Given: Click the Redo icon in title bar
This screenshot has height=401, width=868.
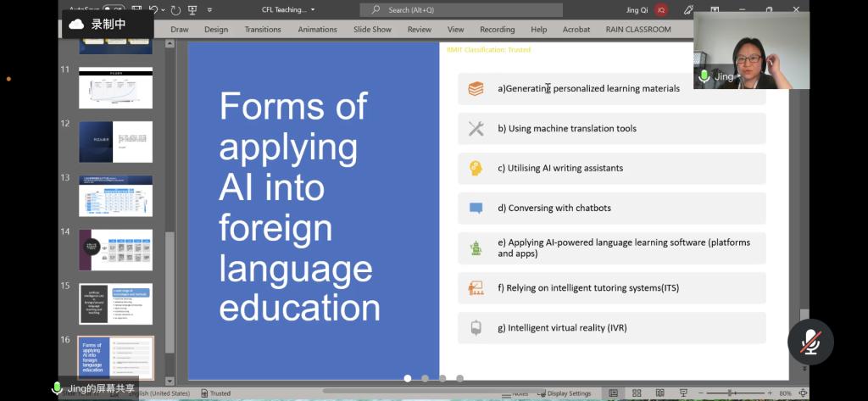Looking at the screenshot, I should point(175,10).
